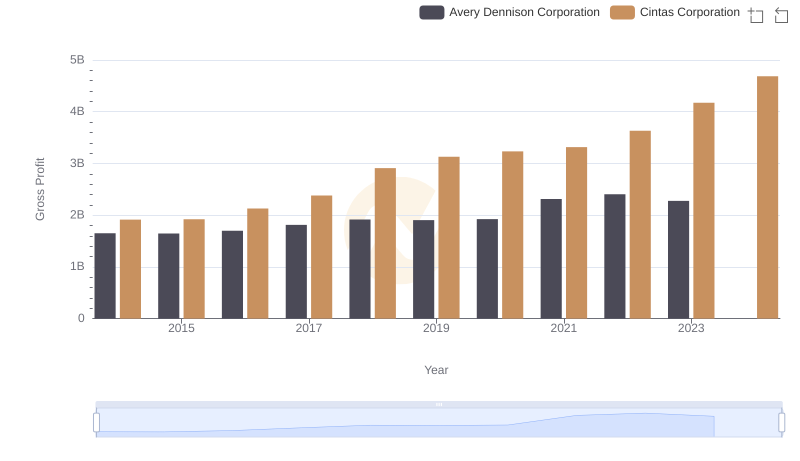The image size is (800, 461).
Task: Click the Gross Profit axis title
Action: point(40,189)
